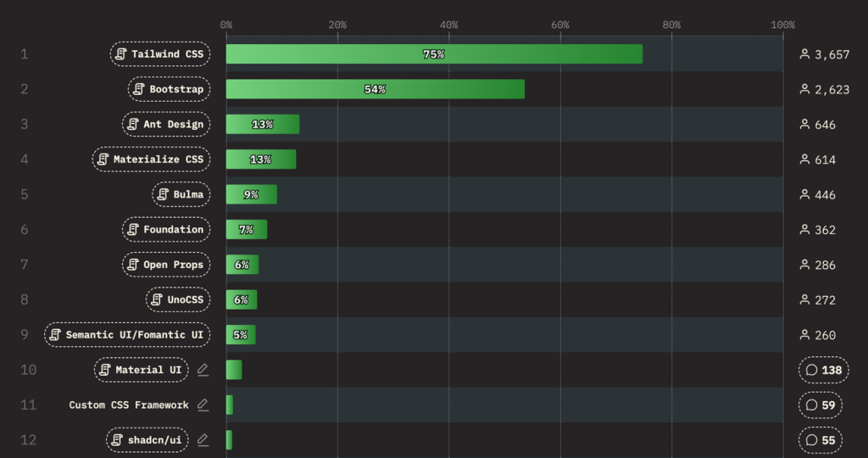Viewport: 868px width, 458px height.
Task: Click the person icon beside 260
Action: pyautogui.click(x=805, y=334)
